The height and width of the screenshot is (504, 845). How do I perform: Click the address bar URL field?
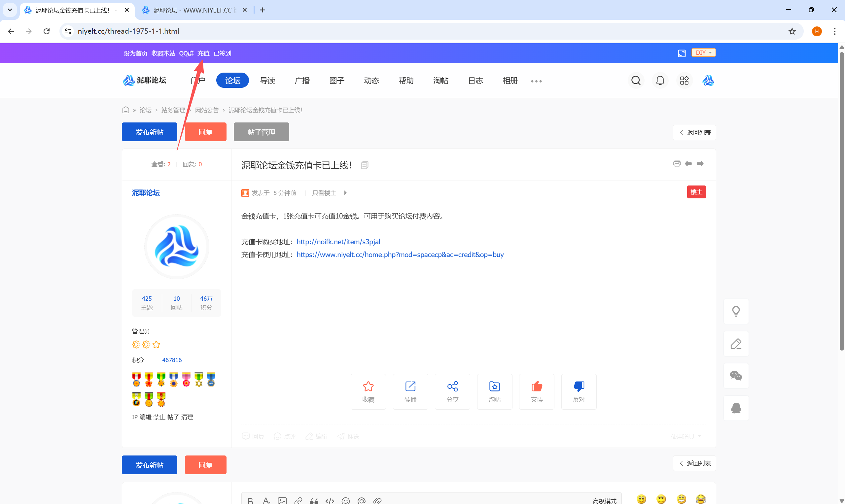[x=431, y=31]
